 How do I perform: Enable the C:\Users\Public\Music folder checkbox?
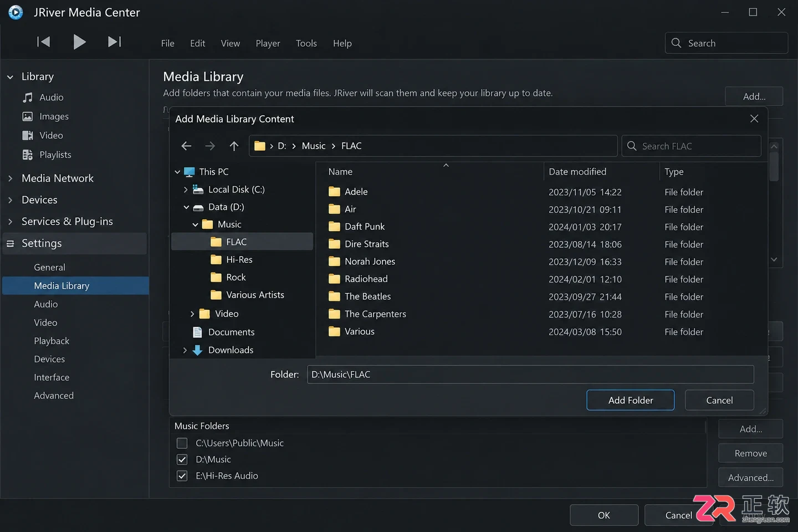coord(182,443)
